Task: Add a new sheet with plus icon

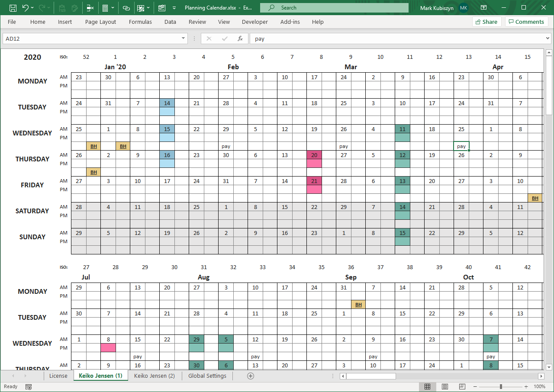Action: click(250, 376)
